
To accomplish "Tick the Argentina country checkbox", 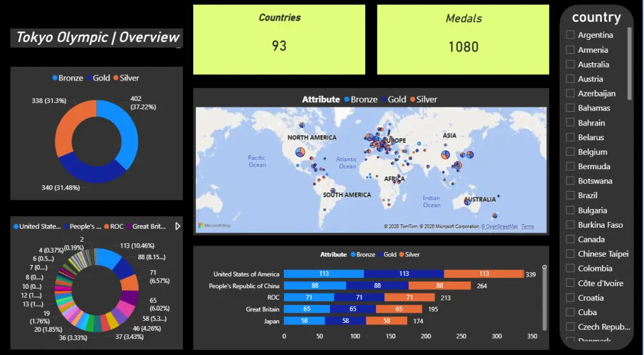I will [570, 35].
